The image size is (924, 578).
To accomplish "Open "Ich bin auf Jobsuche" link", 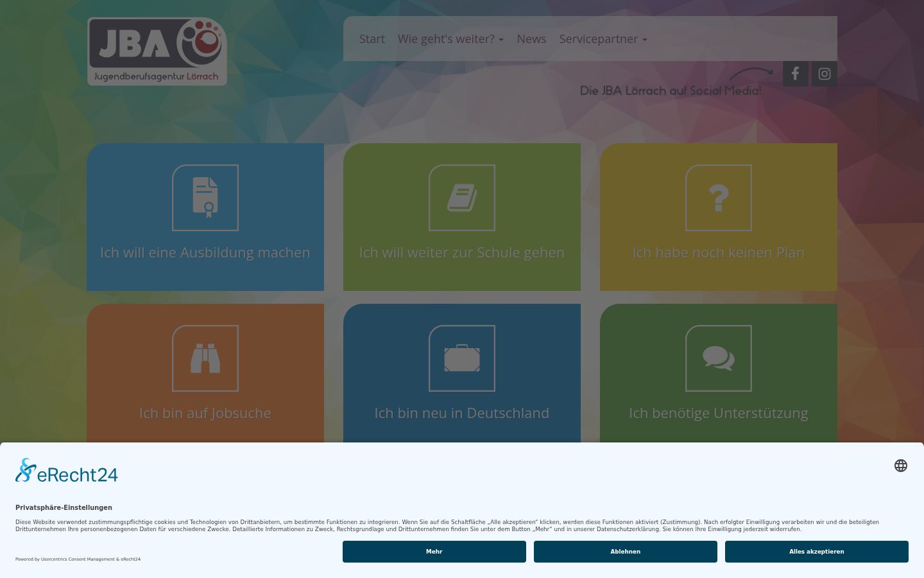I will (x=205, y=414).
